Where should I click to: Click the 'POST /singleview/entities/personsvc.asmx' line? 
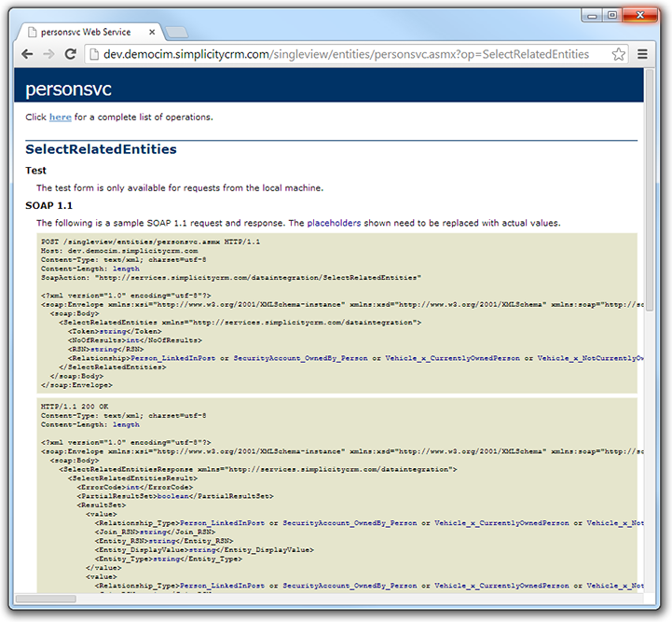click(150, 242)
